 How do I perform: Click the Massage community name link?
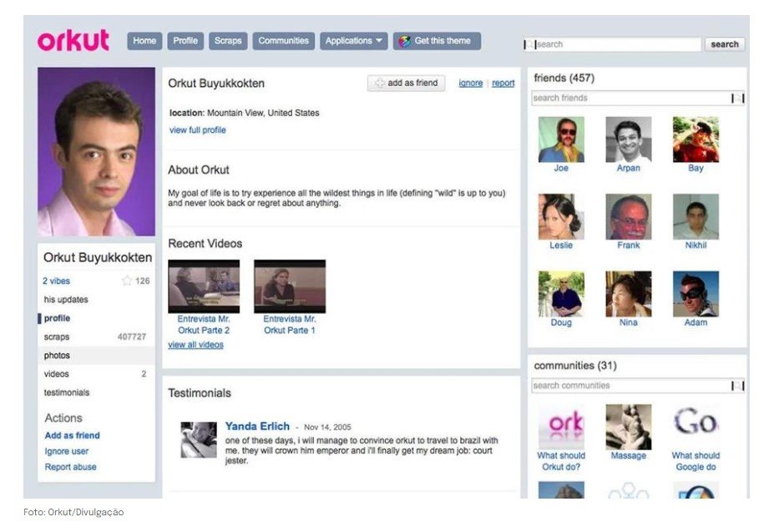628,456
